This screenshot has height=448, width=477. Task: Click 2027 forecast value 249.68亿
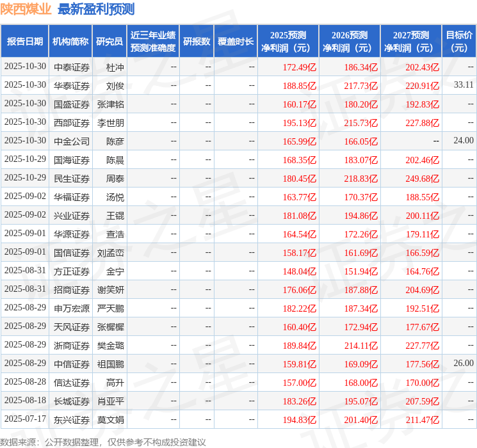click(423, 179)
